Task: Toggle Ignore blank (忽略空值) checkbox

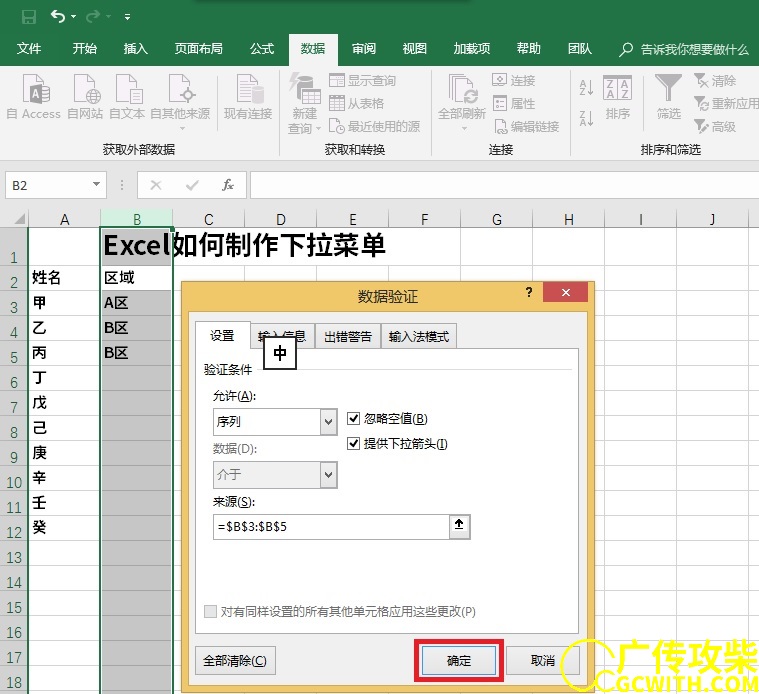Action: coord(354,418)
